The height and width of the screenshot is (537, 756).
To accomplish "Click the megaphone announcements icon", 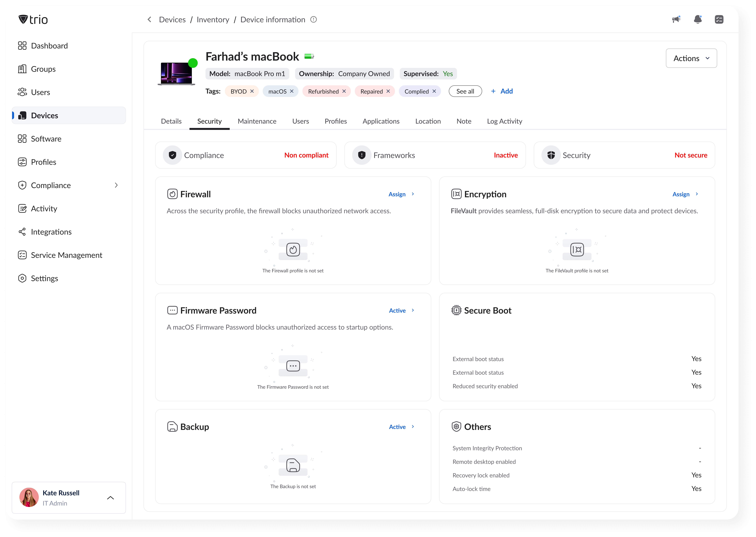I will (x=676, y=20).
